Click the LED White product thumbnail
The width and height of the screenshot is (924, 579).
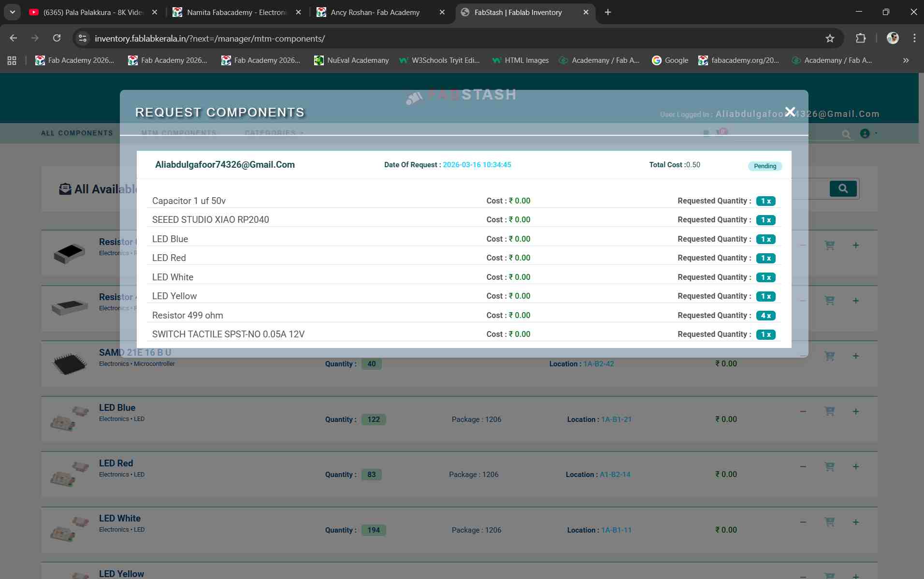(x=70, y=529)
